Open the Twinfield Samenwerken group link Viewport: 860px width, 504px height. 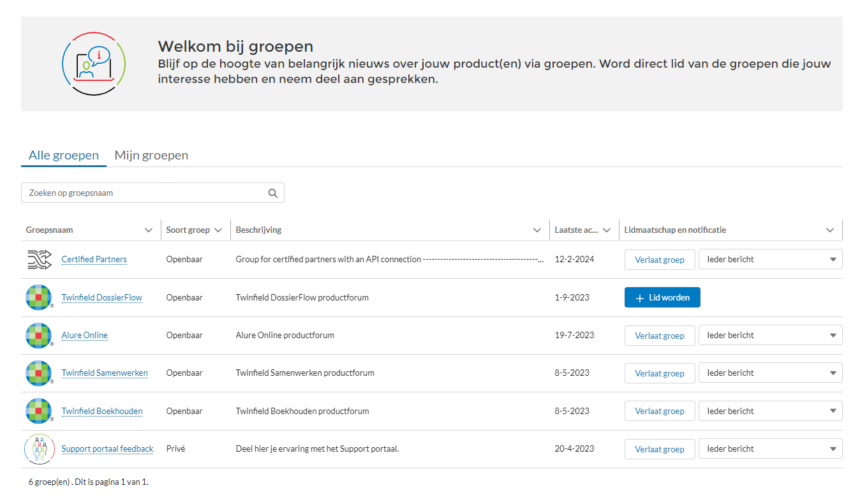(x=105, y=373)
